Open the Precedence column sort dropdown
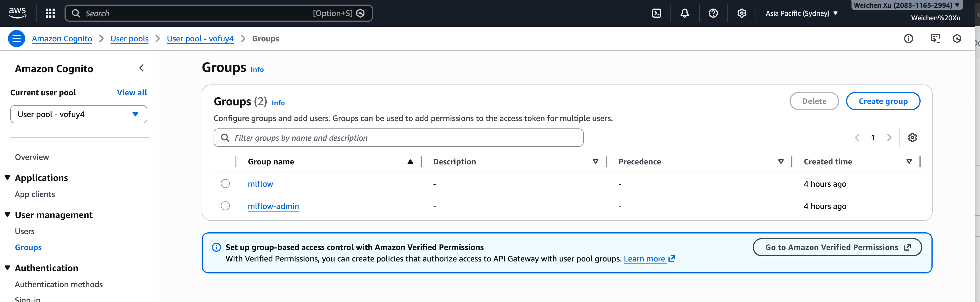The image size is (980, 302). 781,161
